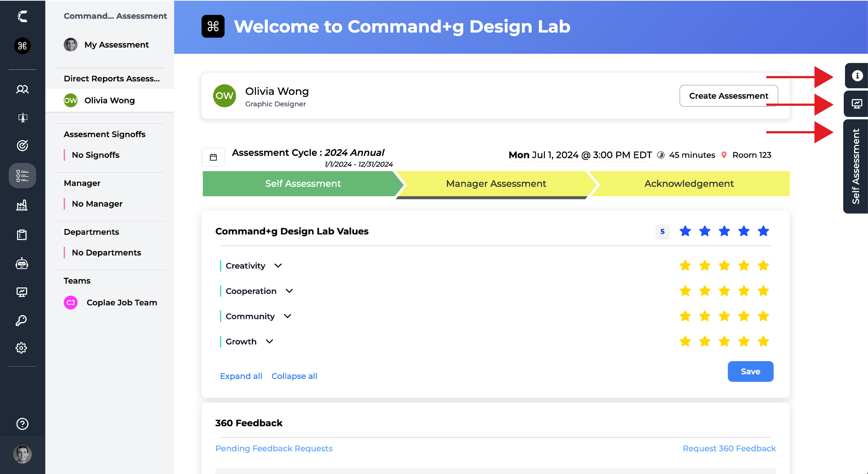
Task: Open the info panel icon on right edge
Action: point(857,76)
